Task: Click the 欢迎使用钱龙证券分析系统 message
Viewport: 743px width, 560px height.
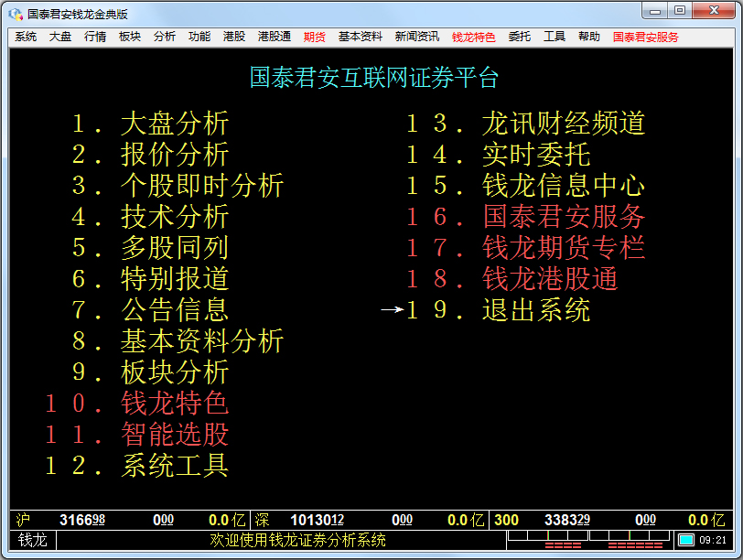Action: coord(297,540)
